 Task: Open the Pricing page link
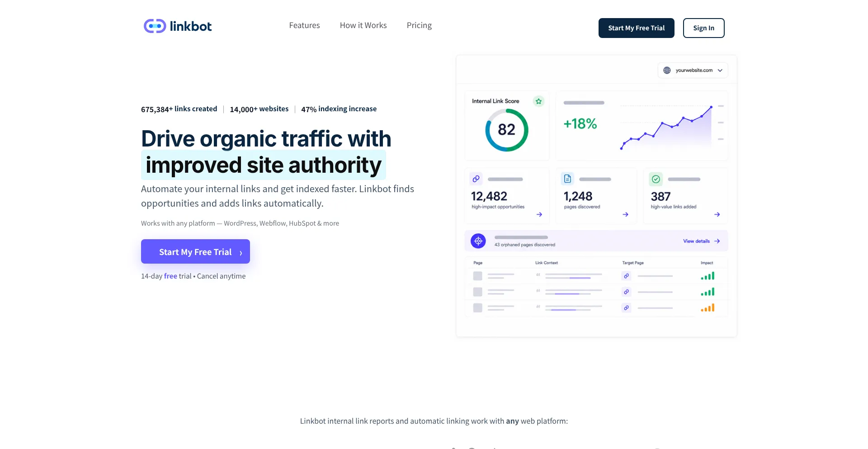click(x=419, y=25)
